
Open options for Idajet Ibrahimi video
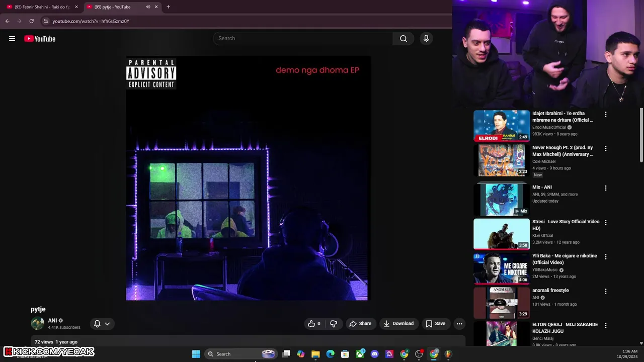606,115
